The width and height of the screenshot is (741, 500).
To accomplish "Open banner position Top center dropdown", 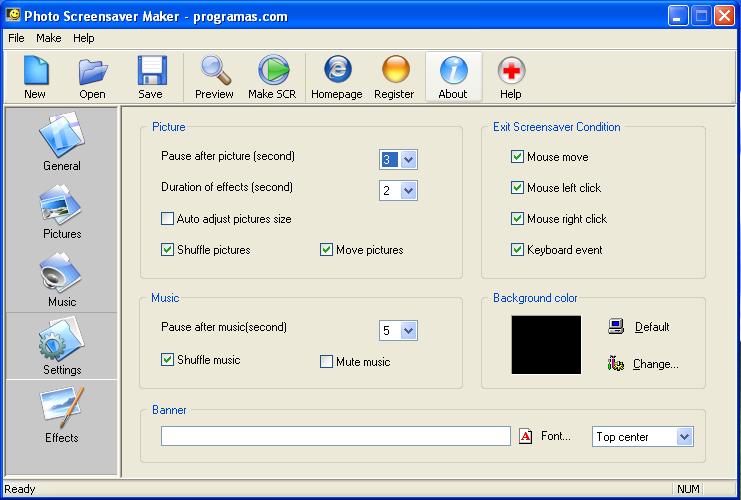I will [684, 437].
